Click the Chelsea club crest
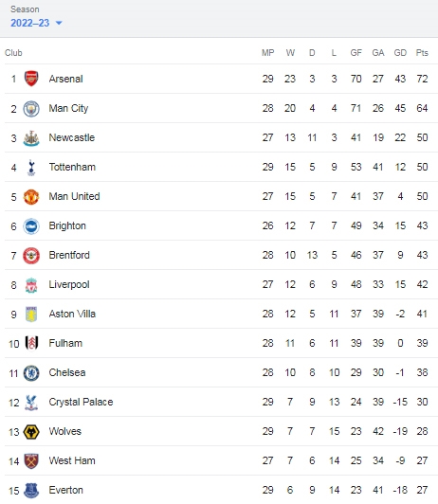Image resolution: width=438 pixels, height=504 pixels. tap(31, 373)
